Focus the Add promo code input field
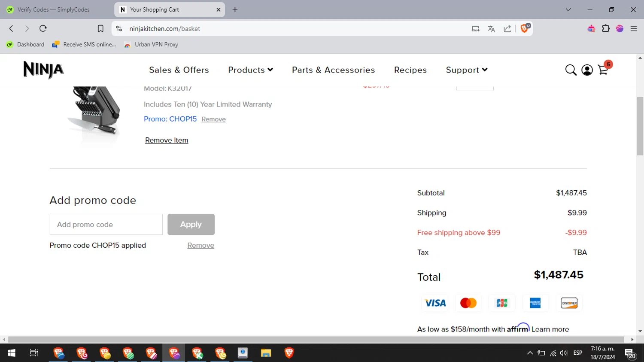The width and height of the screenshot is (644, 362). (x=106, y=224)
